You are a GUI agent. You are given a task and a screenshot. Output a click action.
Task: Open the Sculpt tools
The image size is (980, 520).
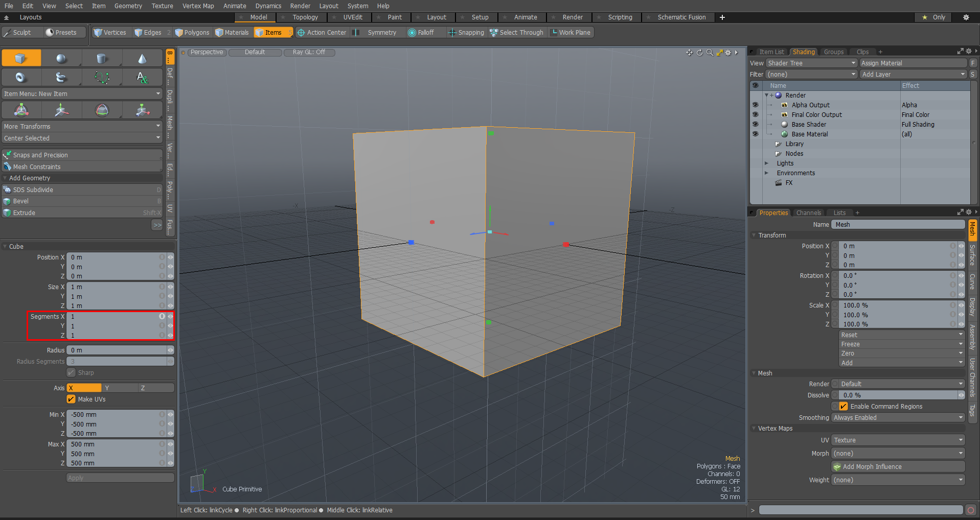22,32
